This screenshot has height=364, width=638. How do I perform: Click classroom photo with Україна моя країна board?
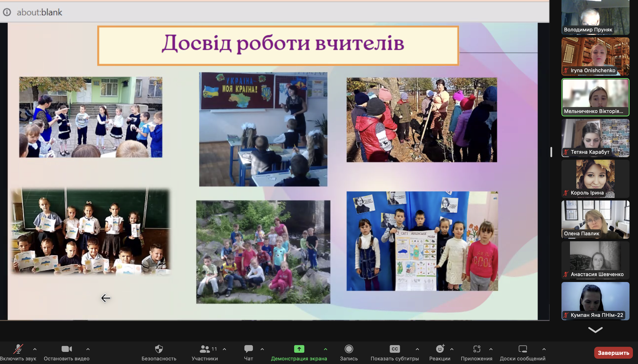tap(263, 129)
